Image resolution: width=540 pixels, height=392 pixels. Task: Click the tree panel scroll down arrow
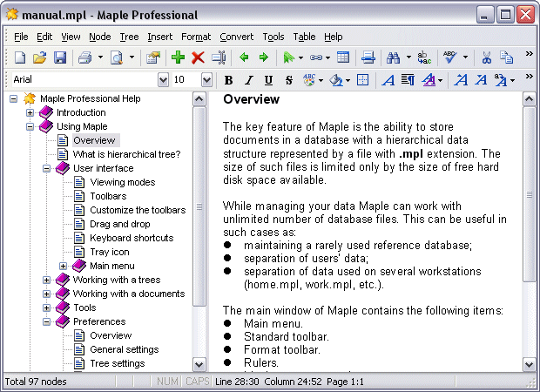pyautogui.click(x=199, y=364)
